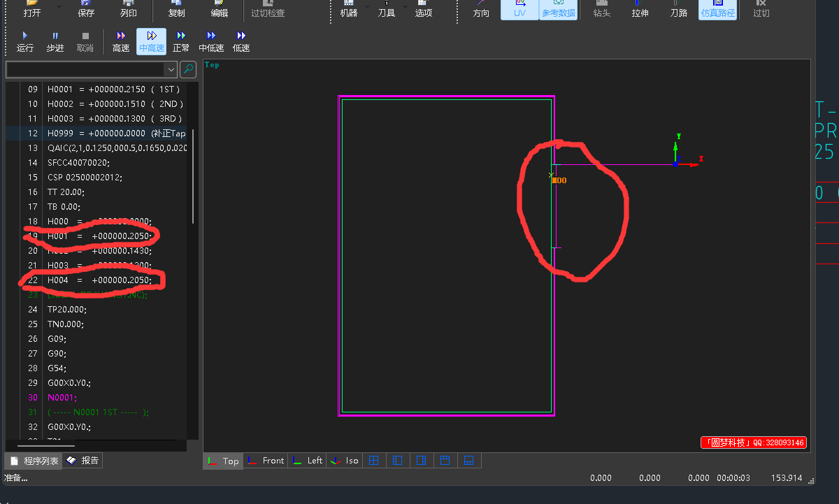This screenshot has width=839, height=504.
Task: Select the layout with two stacked panes on left
Action: (398, 461)
